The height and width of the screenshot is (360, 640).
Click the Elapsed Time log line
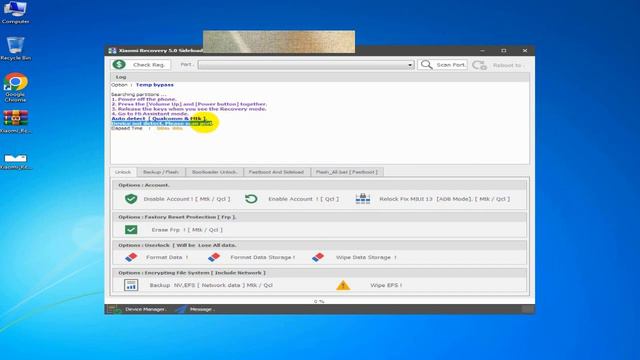[147, 128]
